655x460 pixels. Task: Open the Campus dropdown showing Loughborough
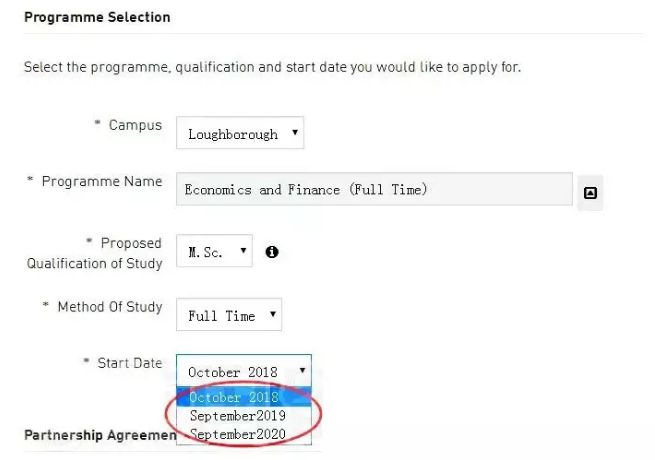pos(240,133)
